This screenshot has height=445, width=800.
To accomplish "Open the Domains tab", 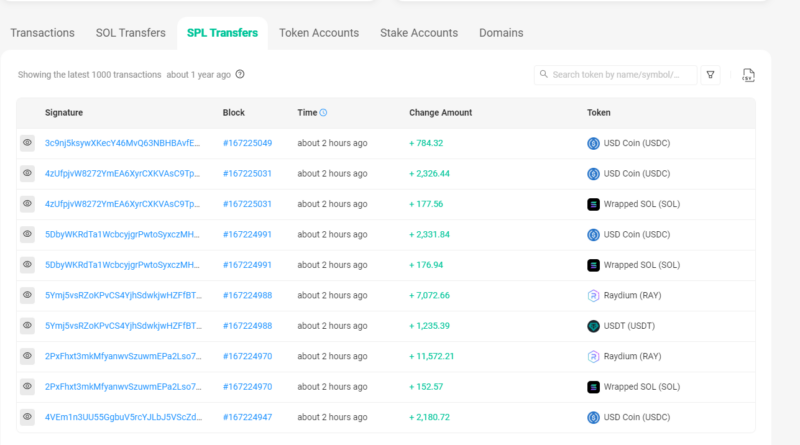I will pyautogui.click(x=501, y=33).
